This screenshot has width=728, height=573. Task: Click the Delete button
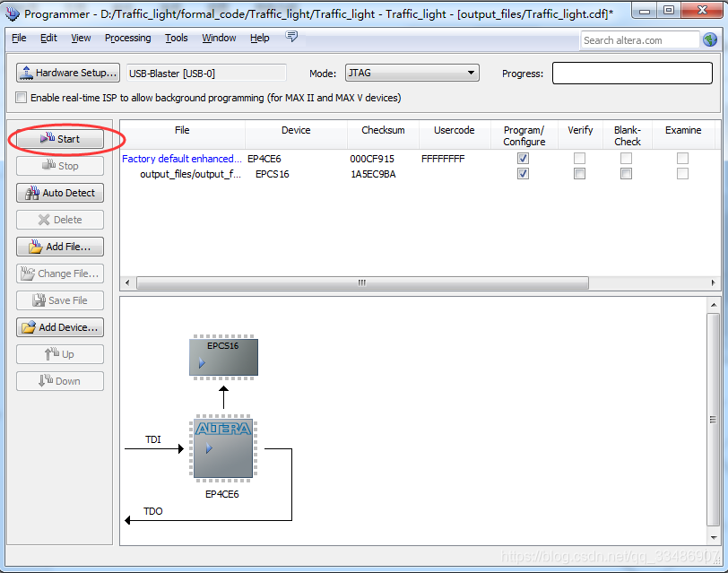[x=60, y=220]
